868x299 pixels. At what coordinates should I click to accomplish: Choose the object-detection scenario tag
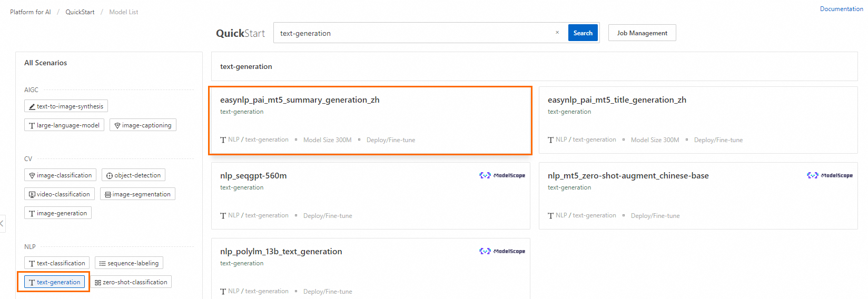133,175
